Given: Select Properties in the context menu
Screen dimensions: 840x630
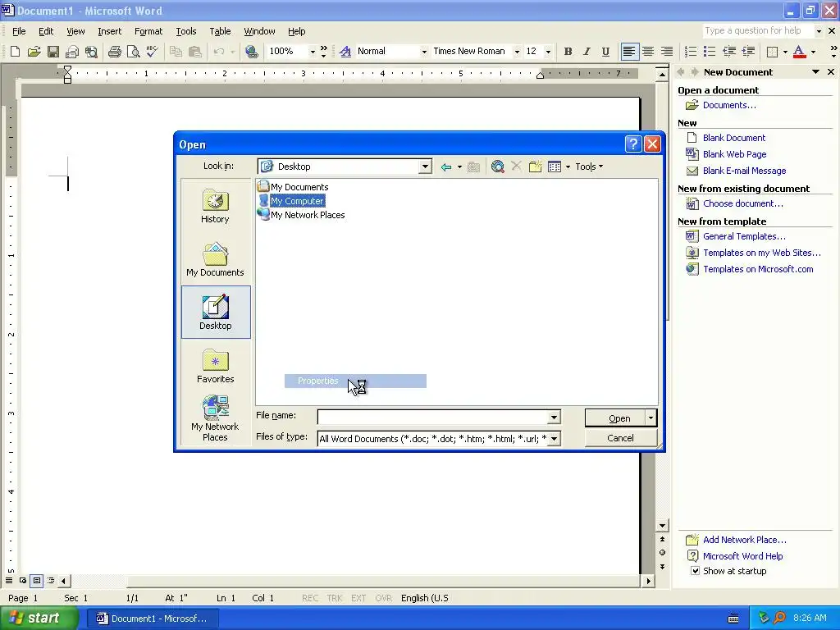Looking at the screenshot, I should click(x=355, y=381).
